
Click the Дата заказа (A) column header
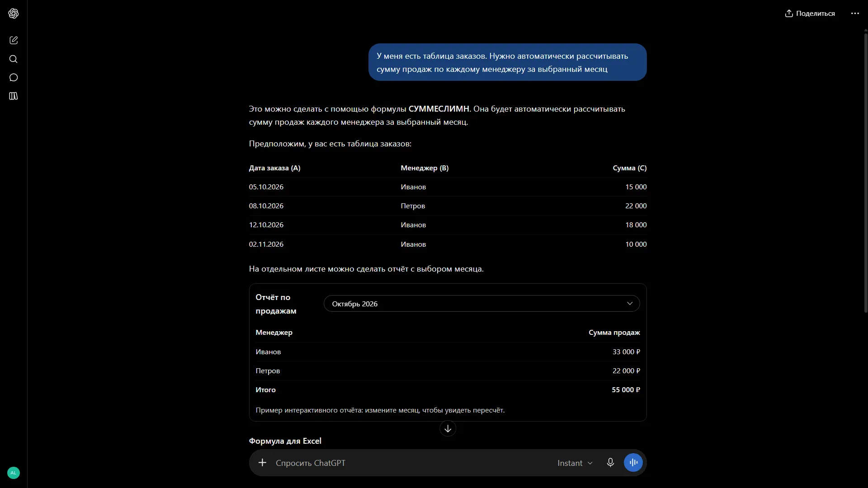tap(274, 168)
